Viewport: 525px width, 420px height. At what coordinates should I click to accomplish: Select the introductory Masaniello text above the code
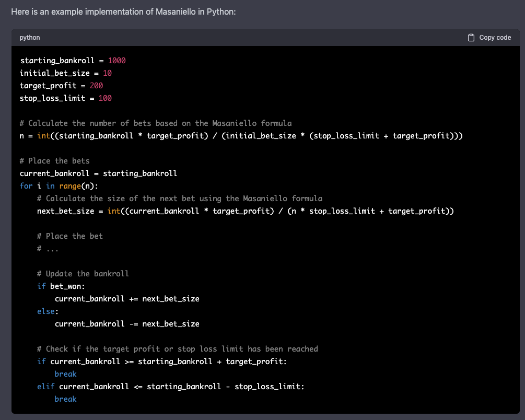click(x=123, y=11)
